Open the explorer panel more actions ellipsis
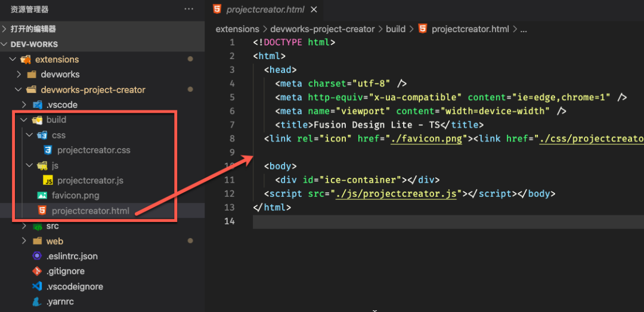The height and width of the screenshot is (312, 644). 188,8
